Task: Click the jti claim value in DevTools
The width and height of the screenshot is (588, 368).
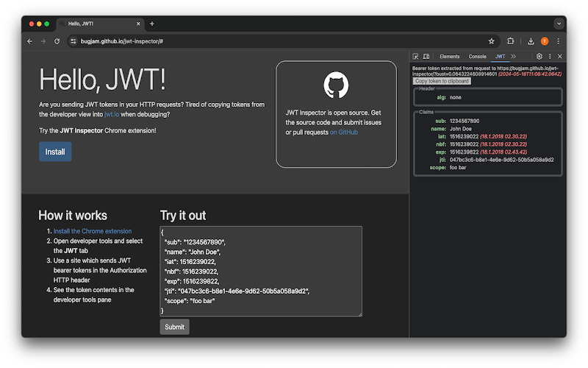Action: (x=501, y=160)
